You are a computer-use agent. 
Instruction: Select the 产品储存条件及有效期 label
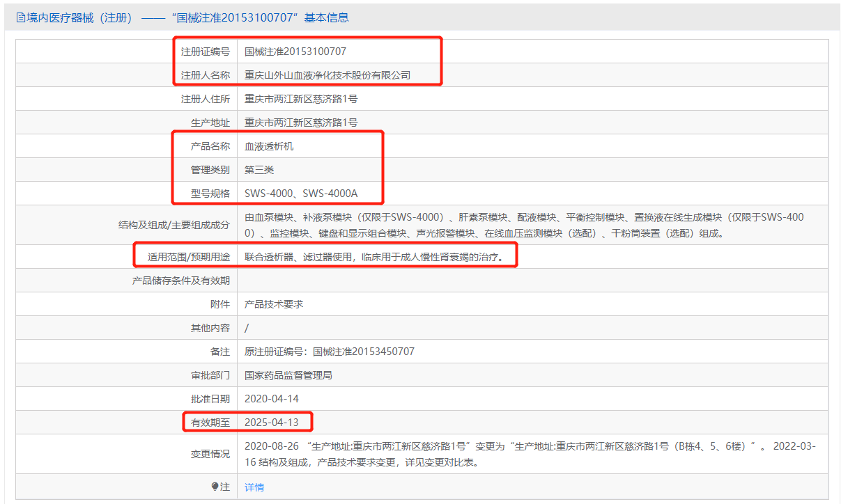point(181,281)
